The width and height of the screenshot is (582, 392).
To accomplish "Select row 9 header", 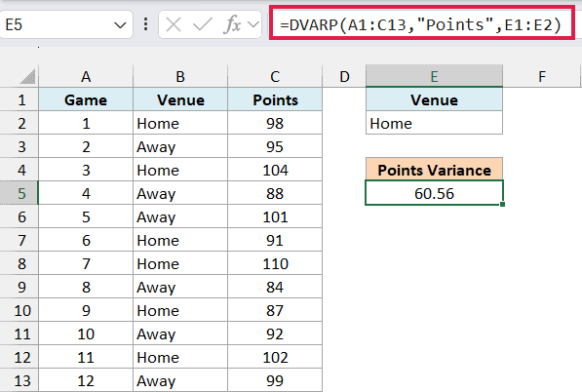I will coord(19,287).
